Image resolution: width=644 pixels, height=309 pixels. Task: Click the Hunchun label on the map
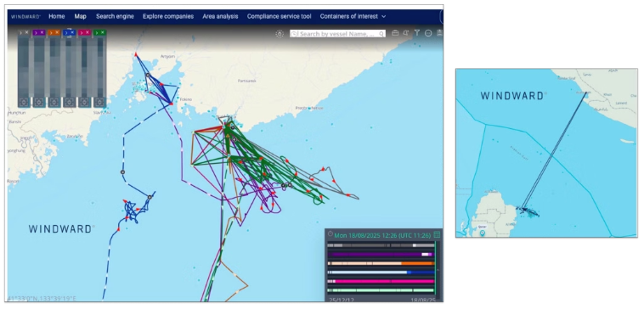click(18, 112)
